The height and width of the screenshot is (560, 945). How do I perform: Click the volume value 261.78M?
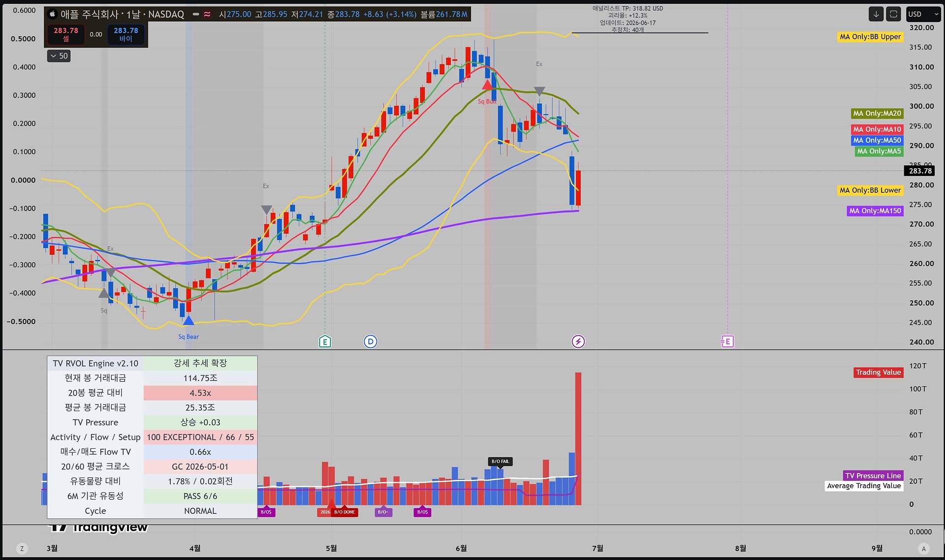[x=452, y=14]
